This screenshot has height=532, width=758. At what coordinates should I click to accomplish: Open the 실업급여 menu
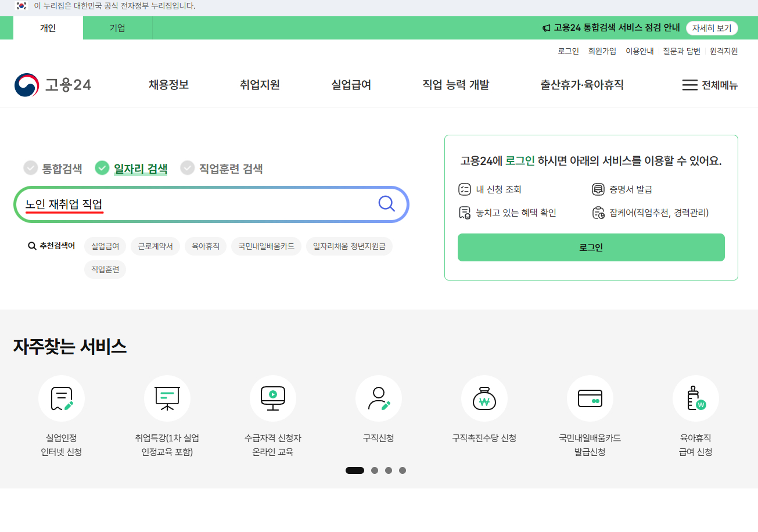tap(351, 85)
